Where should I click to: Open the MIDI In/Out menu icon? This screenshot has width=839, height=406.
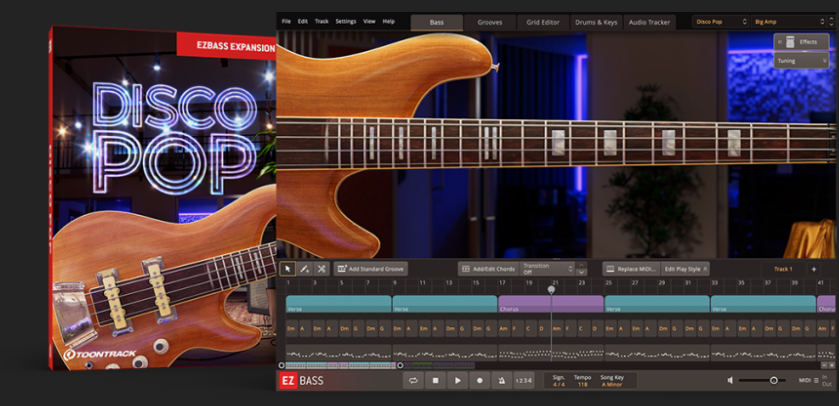pos(816,380)
